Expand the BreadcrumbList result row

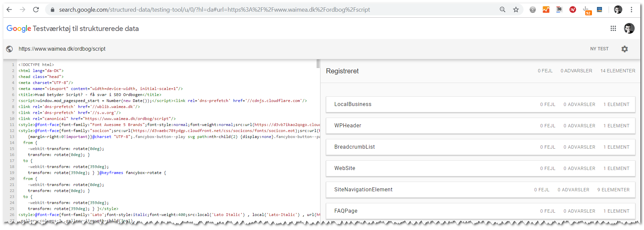coord(480,147)
